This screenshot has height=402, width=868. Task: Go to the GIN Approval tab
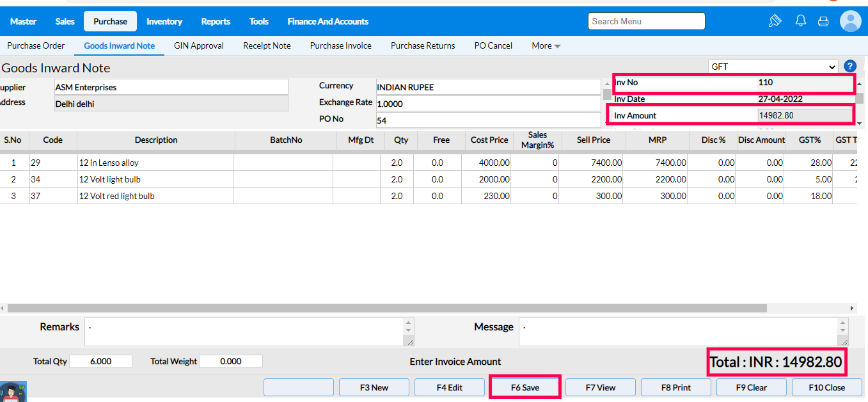pyautogui.click(x=199, y=46)
